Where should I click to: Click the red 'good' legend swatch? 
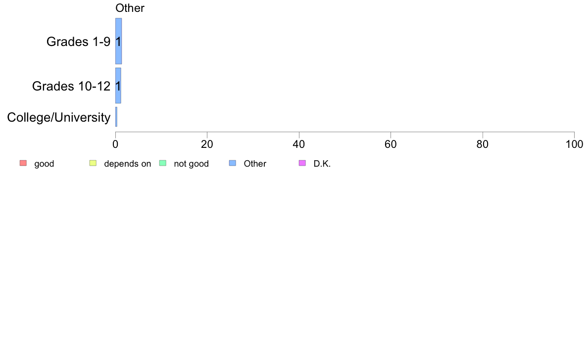[23, 164]
